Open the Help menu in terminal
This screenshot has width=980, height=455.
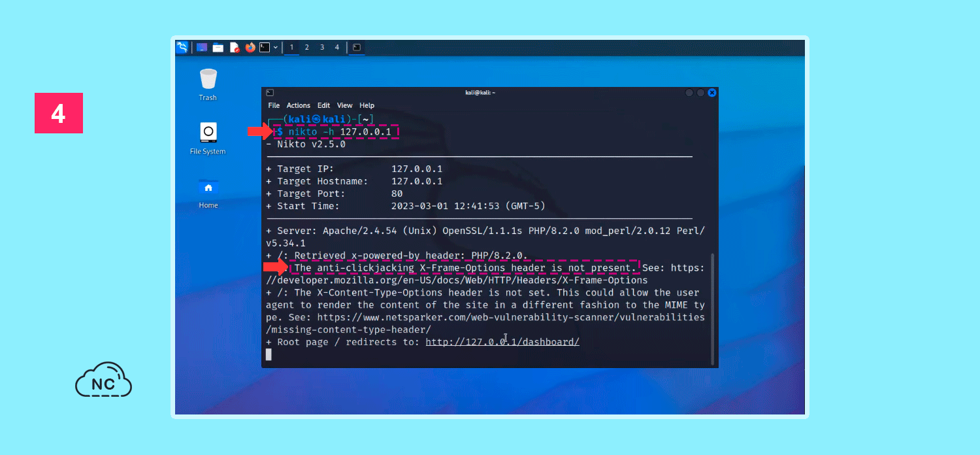(x=367, y=105)
